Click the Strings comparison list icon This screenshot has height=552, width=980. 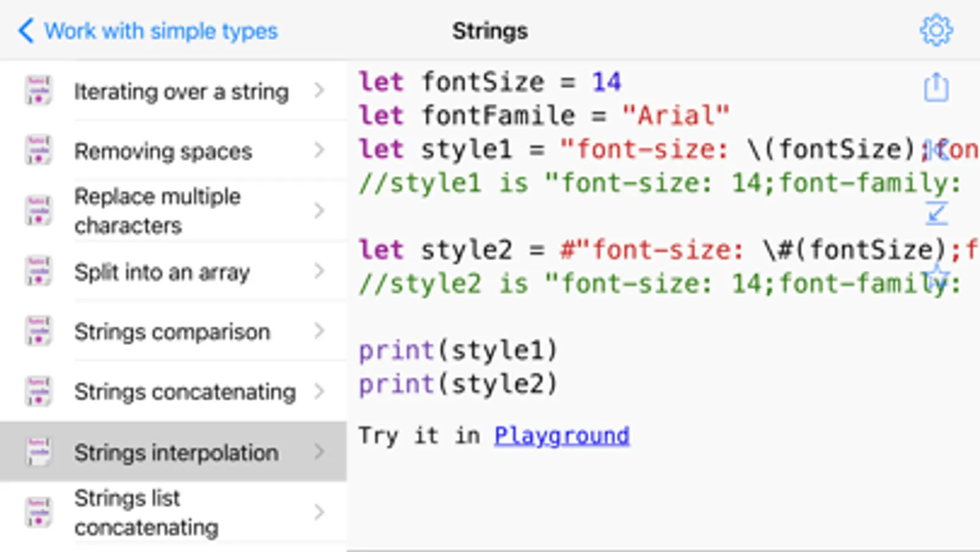(x=38, y=332)
